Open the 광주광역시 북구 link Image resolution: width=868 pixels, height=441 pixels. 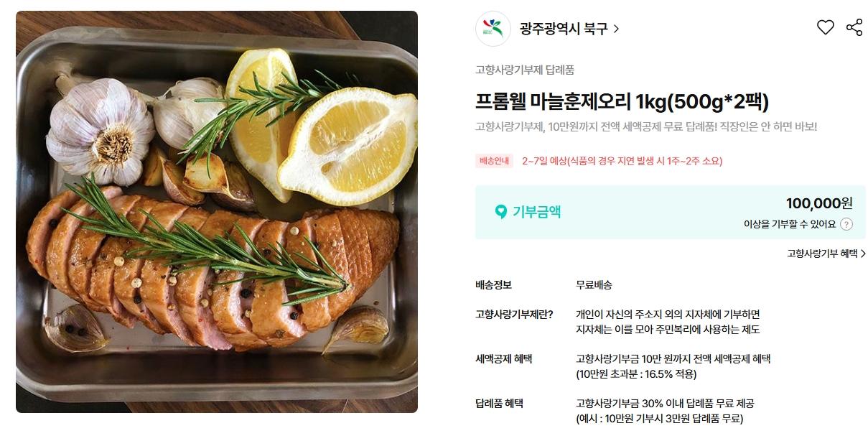564,29
